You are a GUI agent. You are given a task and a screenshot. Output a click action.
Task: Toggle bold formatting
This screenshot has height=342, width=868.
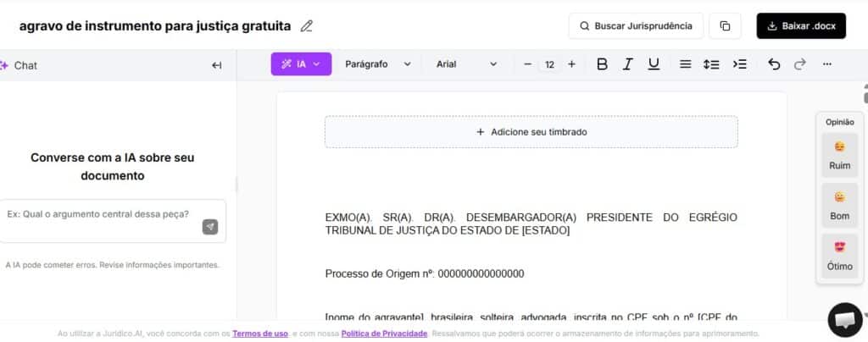(x=603, y=64)
